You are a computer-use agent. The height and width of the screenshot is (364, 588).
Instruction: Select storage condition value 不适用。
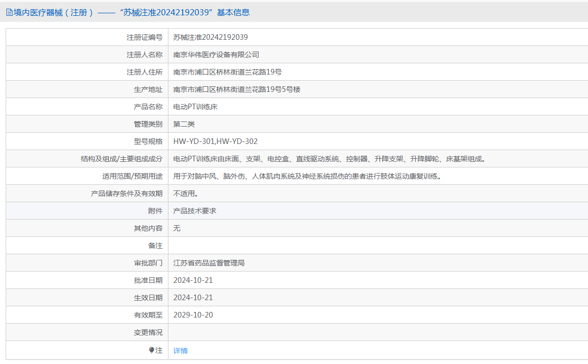click(x=186, y=193)
